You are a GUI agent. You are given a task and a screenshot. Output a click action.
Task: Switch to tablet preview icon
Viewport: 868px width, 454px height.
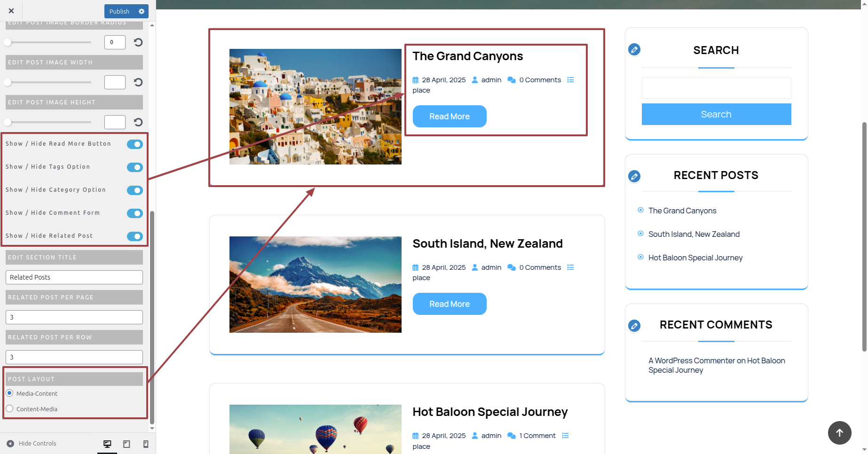(x=126, y=444)
